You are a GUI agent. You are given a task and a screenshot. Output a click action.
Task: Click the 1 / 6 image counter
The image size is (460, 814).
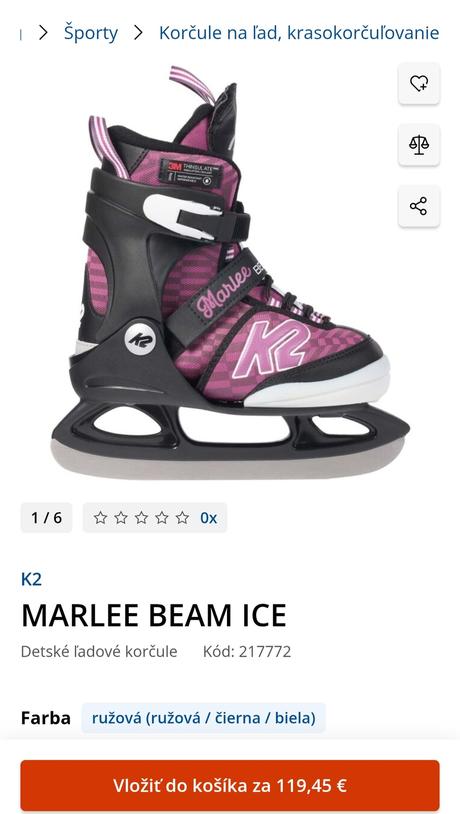click(46, 518)
